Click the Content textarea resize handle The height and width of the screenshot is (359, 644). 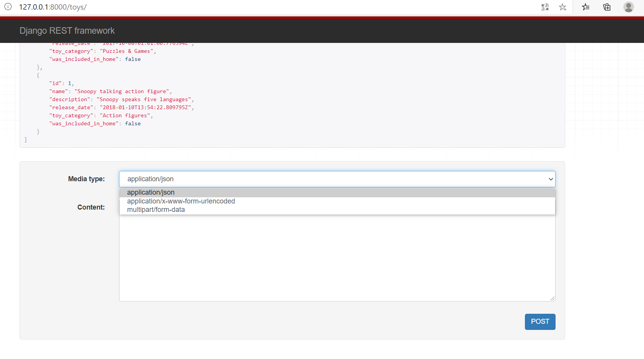[552, 298]
